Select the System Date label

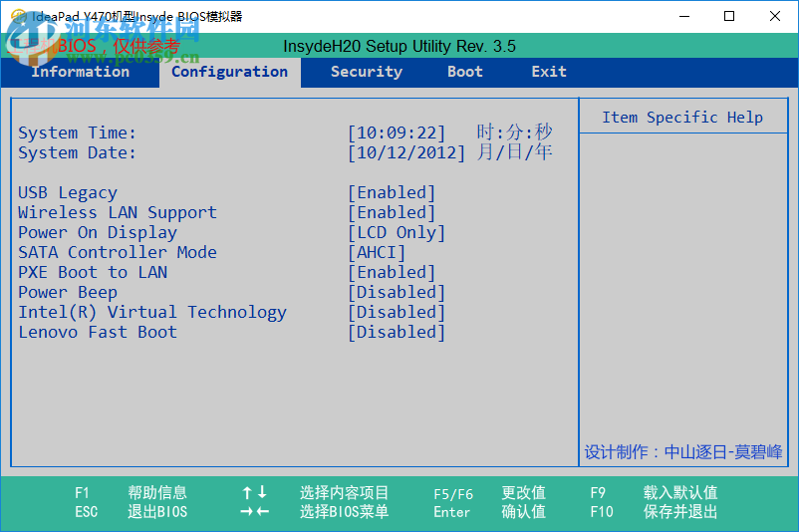pos(78,152)
